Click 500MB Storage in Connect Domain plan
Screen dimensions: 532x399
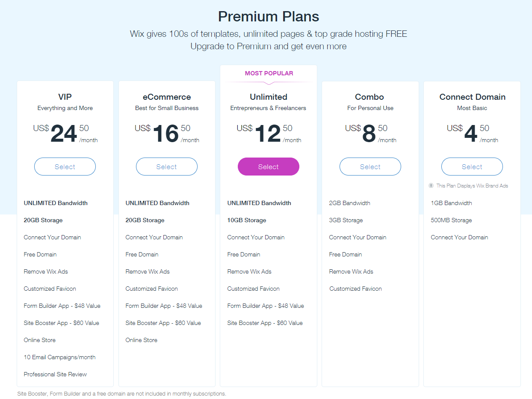pyautogui.click(x=451, y=220)
